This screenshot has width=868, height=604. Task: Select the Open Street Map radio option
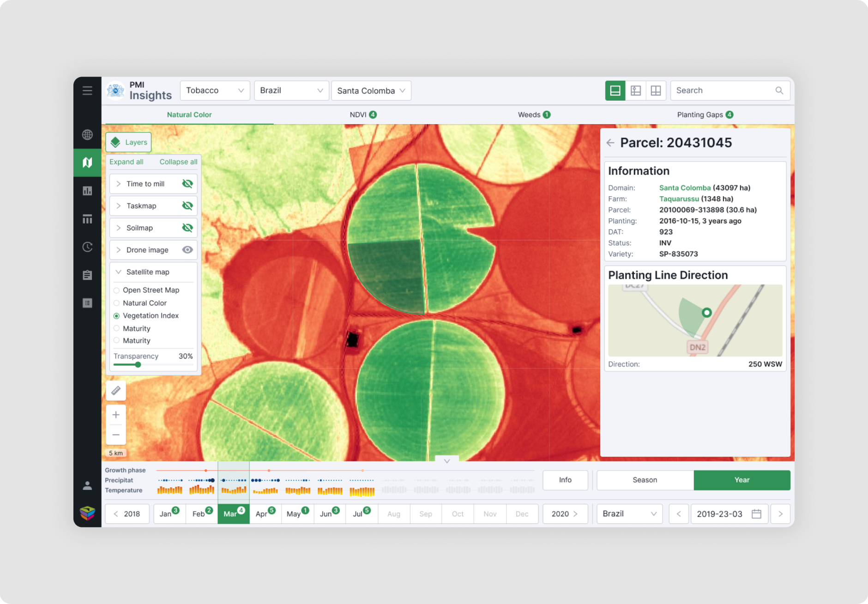click(116, 290)
